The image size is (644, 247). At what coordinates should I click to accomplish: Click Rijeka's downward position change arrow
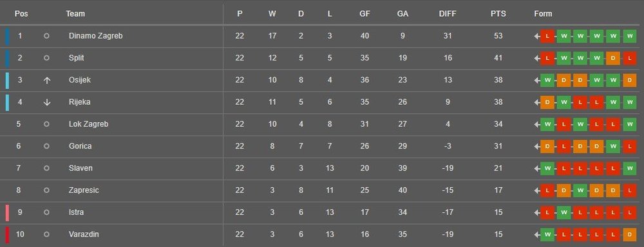(47, 102)
